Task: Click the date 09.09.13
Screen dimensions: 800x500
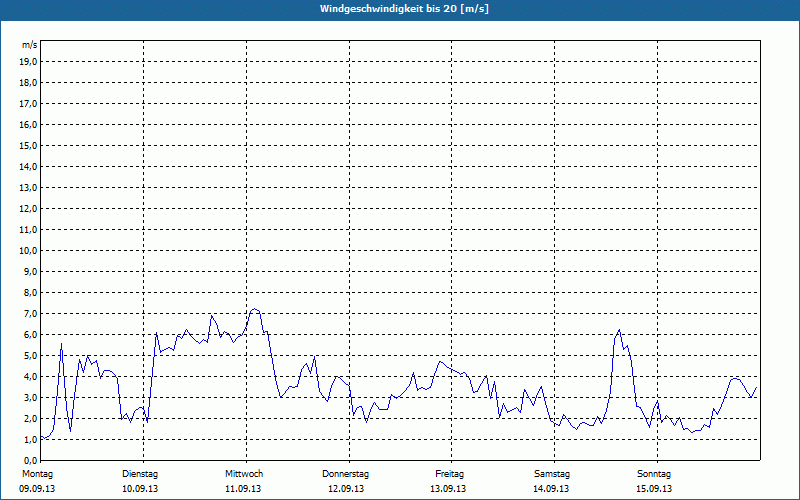Action: [37, 489]
